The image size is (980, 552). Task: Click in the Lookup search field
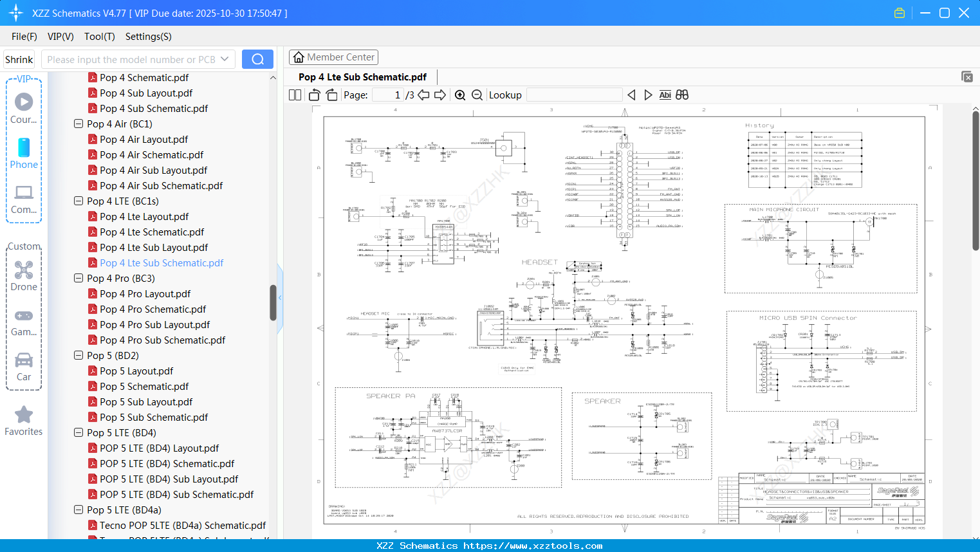pos(575,95)
